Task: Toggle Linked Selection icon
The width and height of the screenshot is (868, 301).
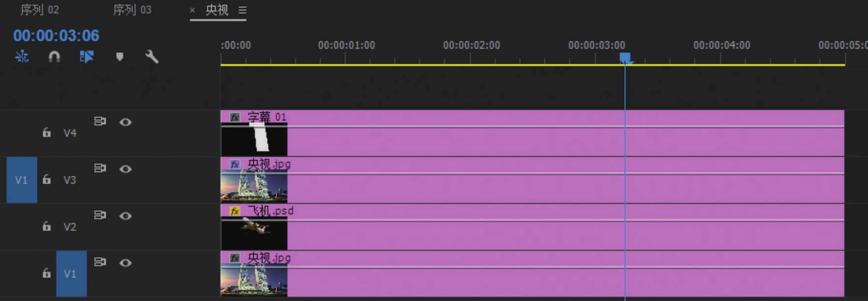Action: coord(87,57)
